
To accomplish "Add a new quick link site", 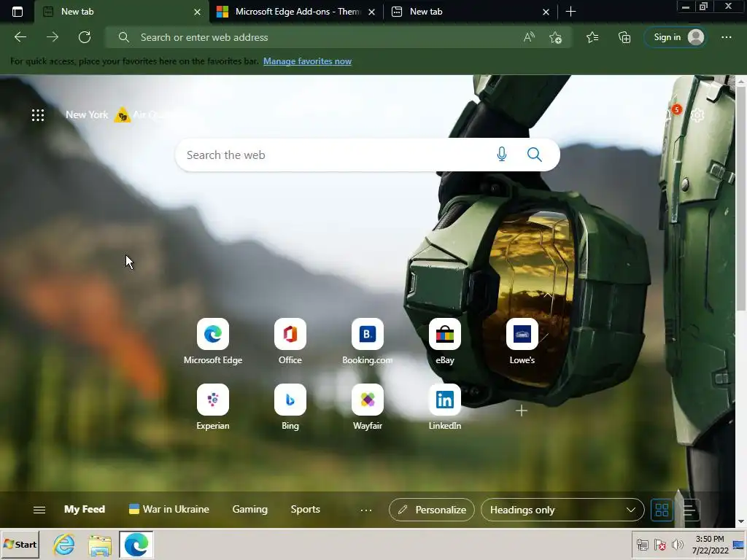I will pyautogui.click(x=522, y=411).
